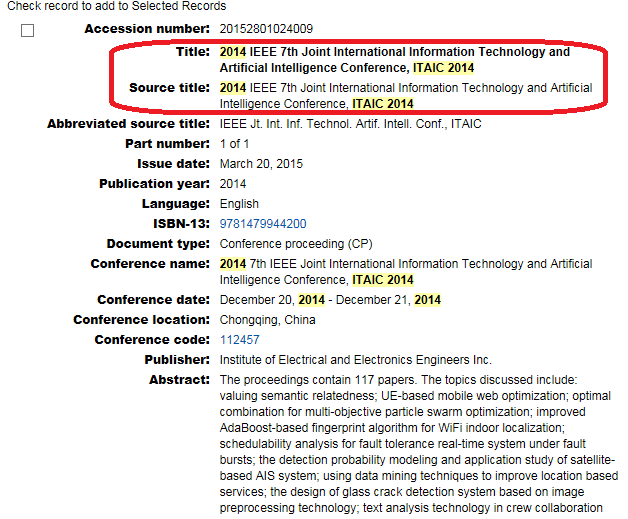The height and width of the screenshot is (519, 628).
Task: Click the conference date value
Action: pyautogui.click(x=330, y=300)
